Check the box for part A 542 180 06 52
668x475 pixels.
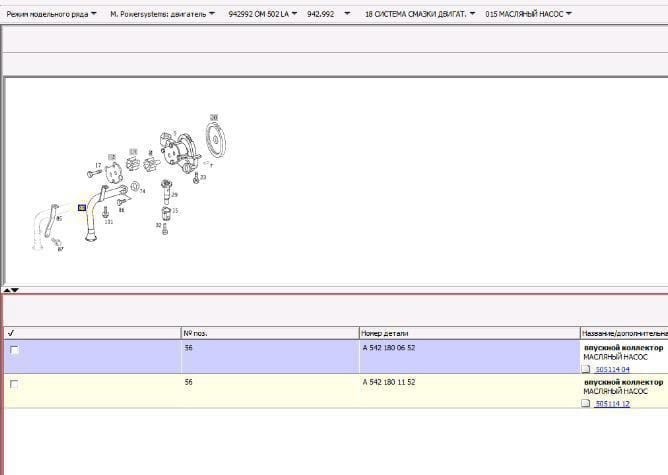14,350
